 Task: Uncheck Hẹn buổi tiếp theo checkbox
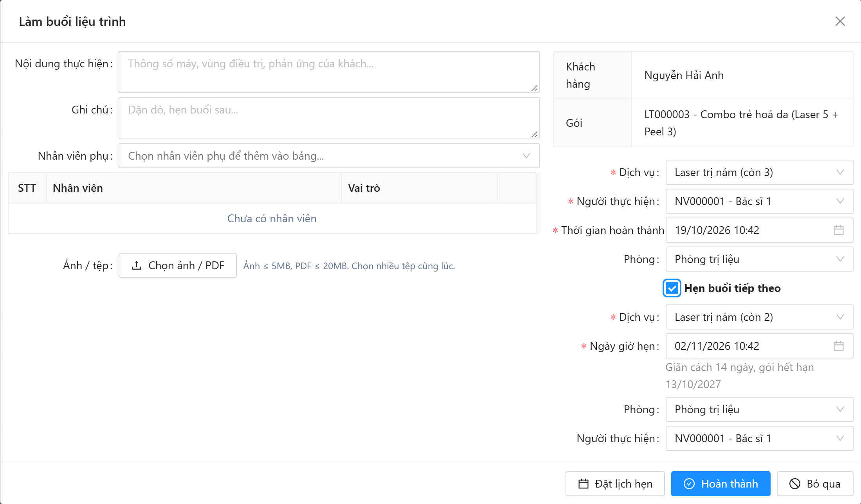coord(672,288)
